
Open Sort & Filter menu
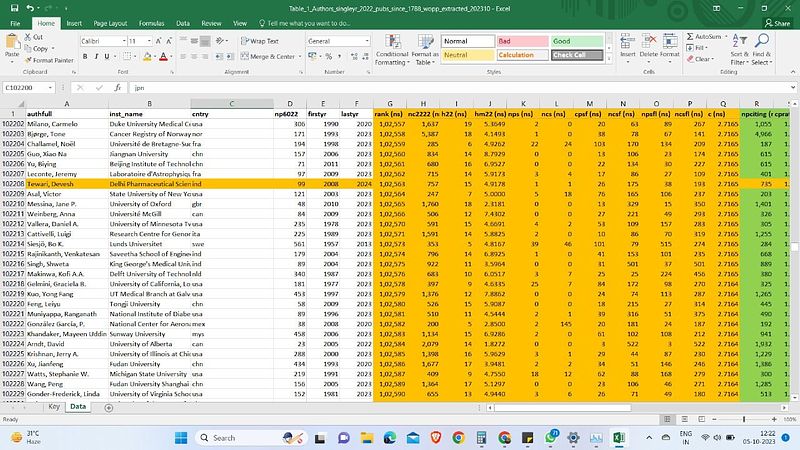(739, 49)
